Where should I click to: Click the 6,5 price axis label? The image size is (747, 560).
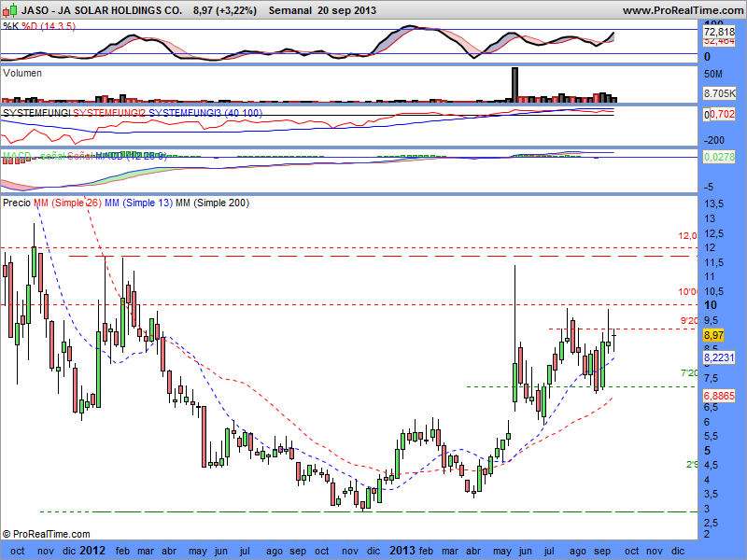click(x=711, y=407)
